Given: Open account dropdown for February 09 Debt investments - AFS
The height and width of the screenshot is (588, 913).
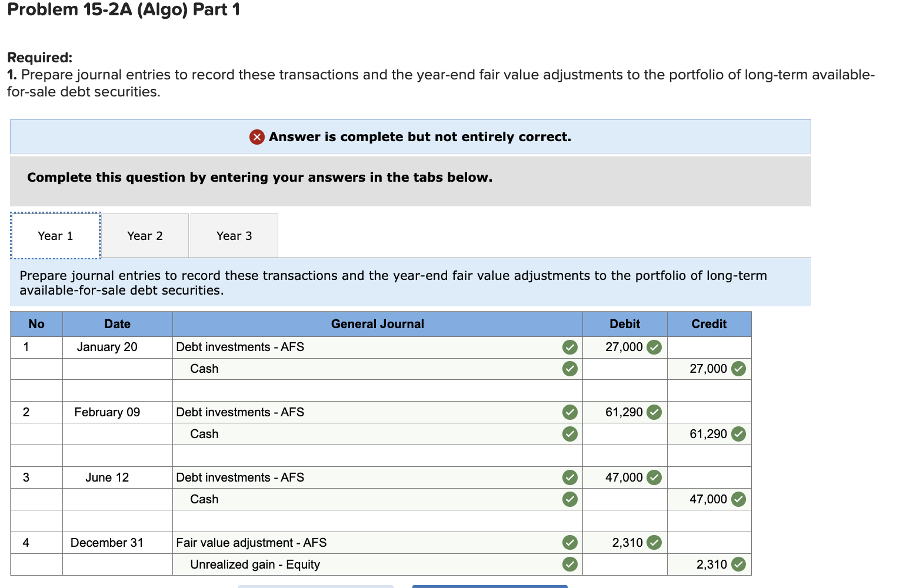Looking at the screenshot, I should pyautogui.click(x=376, y=412).
